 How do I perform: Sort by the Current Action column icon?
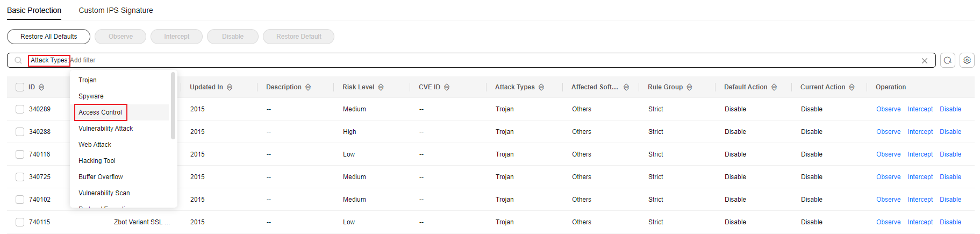tap(852, 87)
